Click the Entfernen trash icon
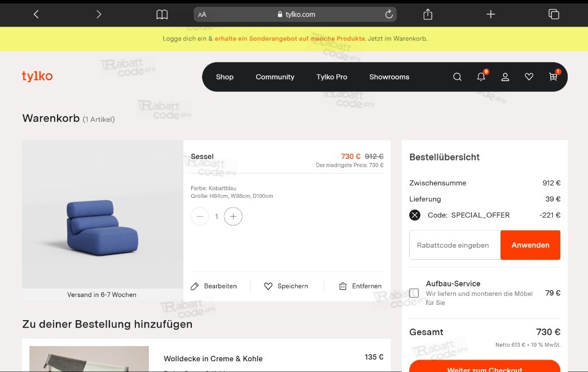 [343, 286]
